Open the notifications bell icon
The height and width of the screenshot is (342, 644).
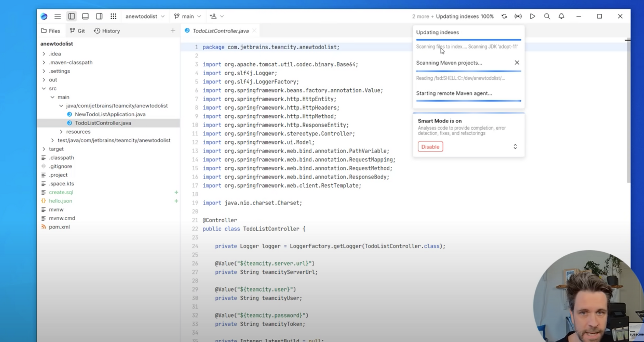561,16
